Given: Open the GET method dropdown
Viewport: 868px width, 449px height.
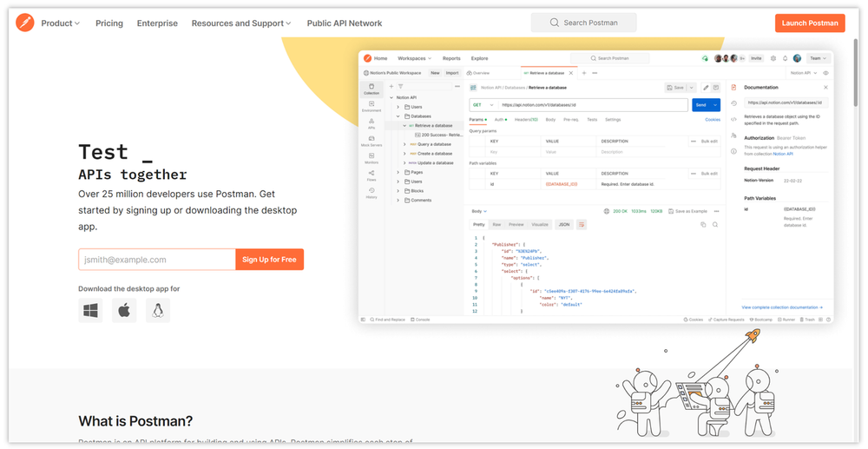Looking at the screenshot, I should [x=483, y=104].
